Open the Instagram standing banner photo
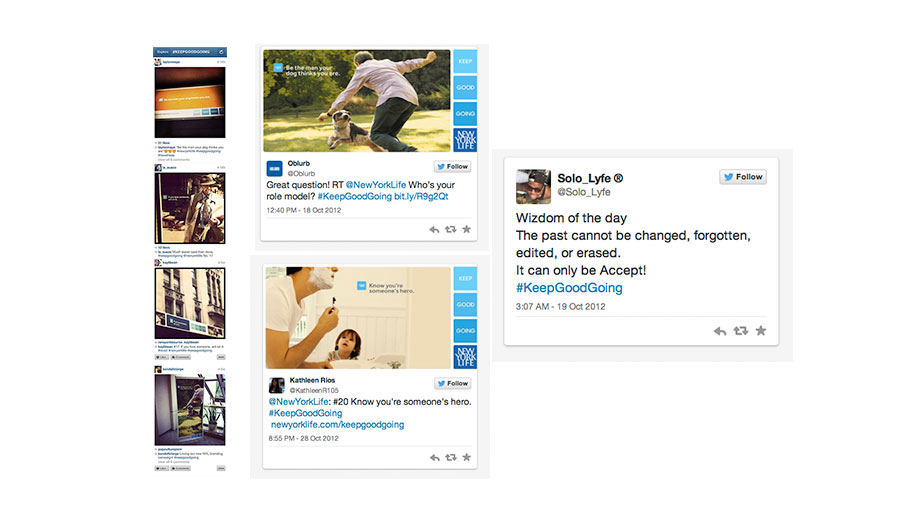The height and width of the screenshot is (520, 900). click(190, 410)
